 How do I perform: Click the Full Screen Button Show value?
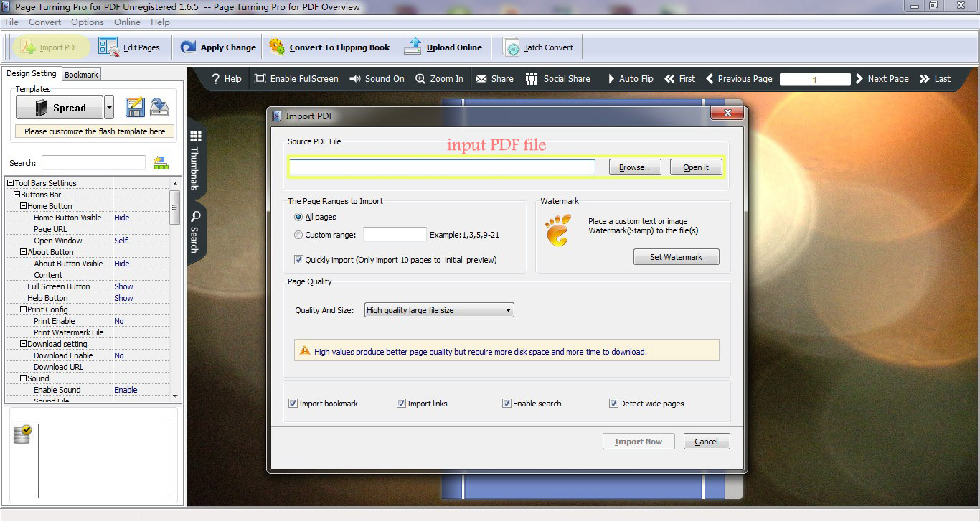pos(123,286)
